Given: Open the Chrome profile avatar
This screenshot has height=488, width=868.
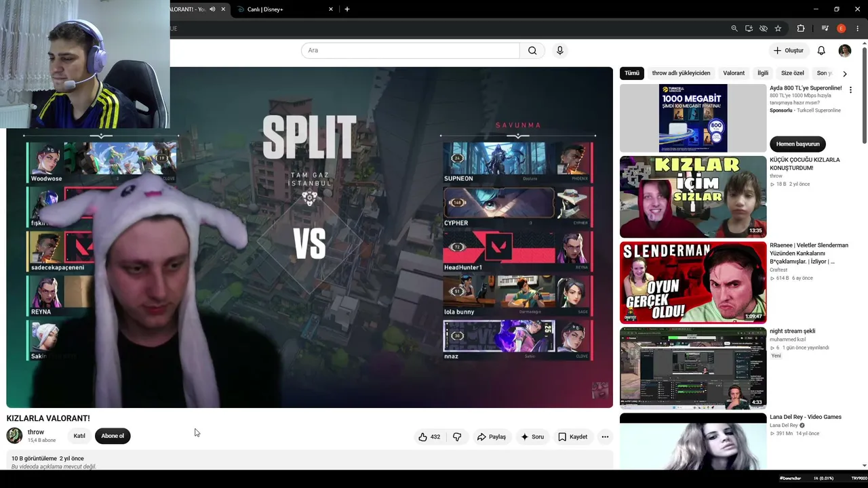Looking at the screenshot, I should (x=842, y=28).
